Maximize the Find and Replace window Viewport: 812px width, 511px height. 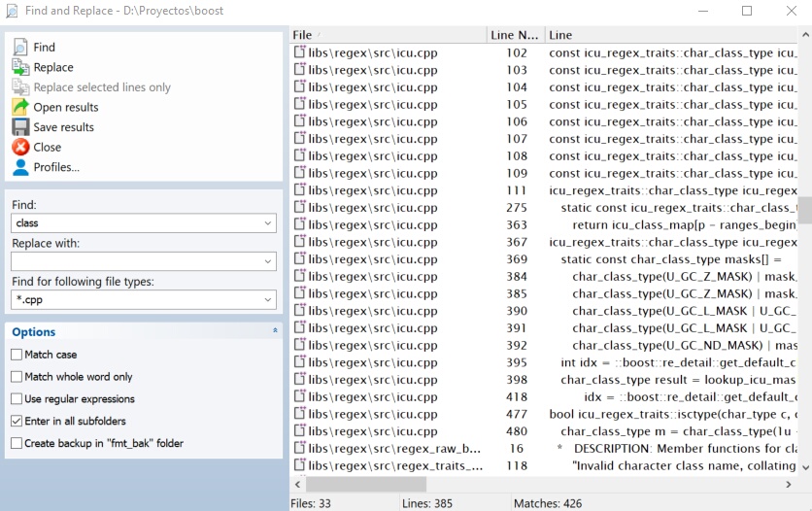[747, 11]
